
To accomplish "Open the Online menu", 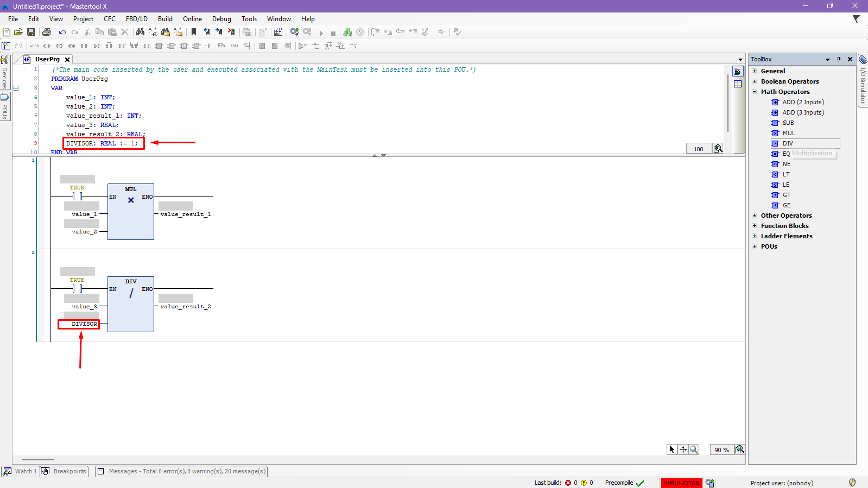I will coord(192,19).
